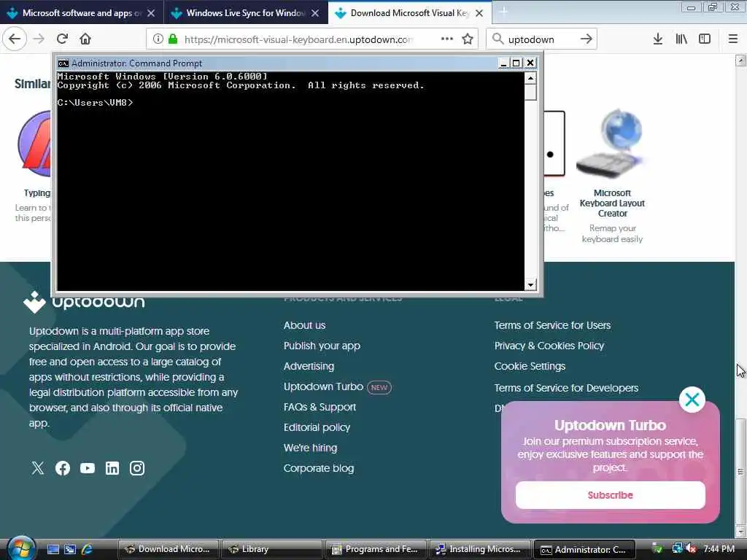The height and width of the screenshot is (560, 747).
Task: Reload the page with the refresh icon
Action: [62, 39]
